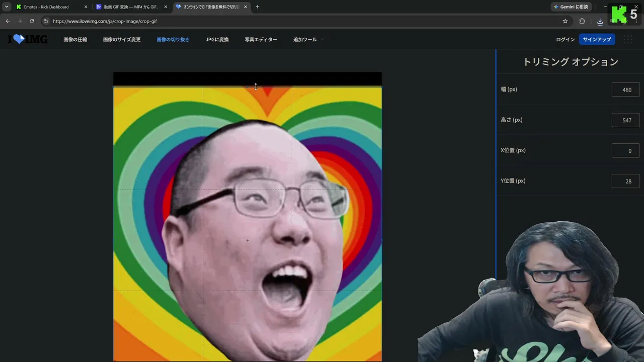Open a new browser tab
The image size is (644, 362).
pyautogui.click(x=258, y=7)
